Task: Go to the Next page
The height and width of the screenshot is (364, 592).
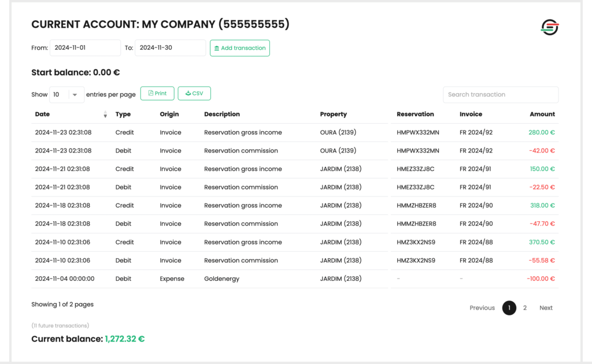Action: click(x=546, y=308)
